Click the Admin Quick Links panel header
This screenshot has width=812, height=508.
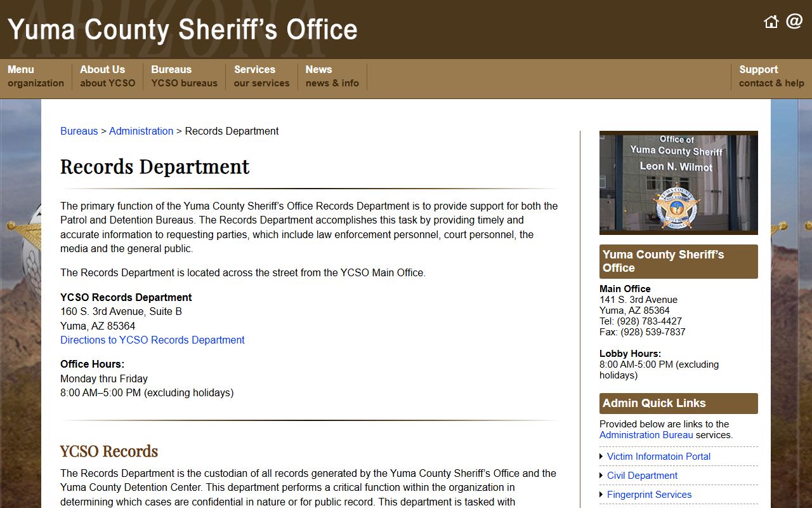pos(678,403)
